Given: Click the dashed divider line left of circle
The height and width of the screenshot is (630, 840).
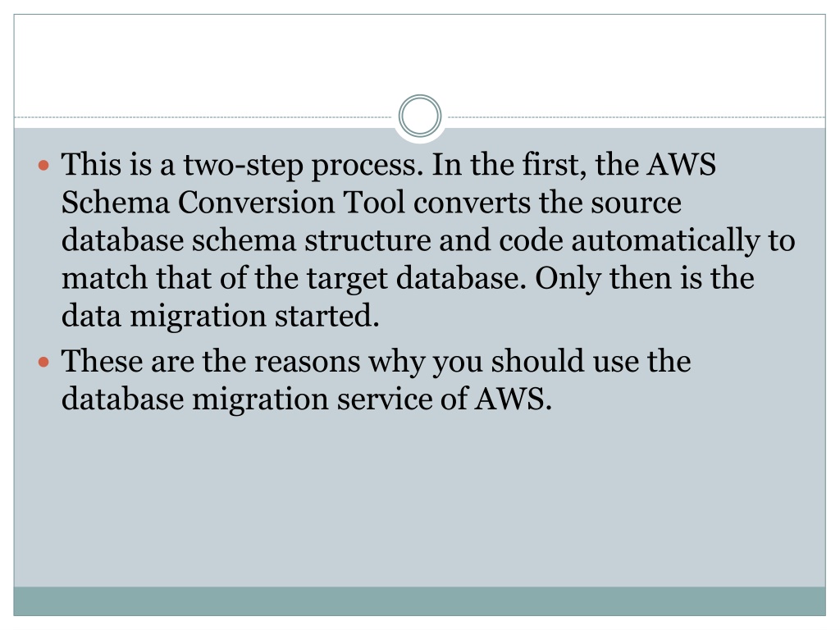Looking at the screenshot, I should [x=203, y=116].
